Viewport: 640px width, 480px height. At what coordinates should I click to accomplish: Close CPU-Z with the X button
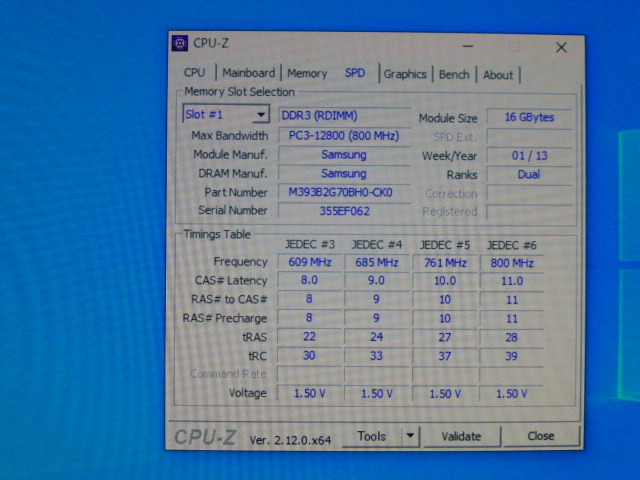pos(561,47)
